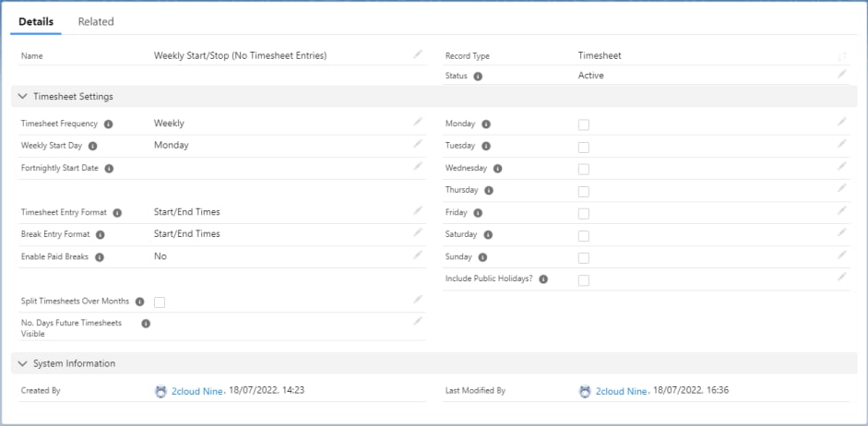
Task: Edit Monday row pencil icon
Action: click(x=842, y=122)
